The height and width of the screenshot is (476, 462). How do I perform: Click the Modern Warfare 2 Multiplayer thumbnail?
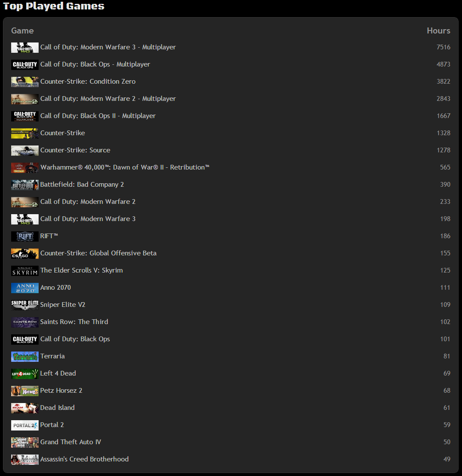pos(25,99)
